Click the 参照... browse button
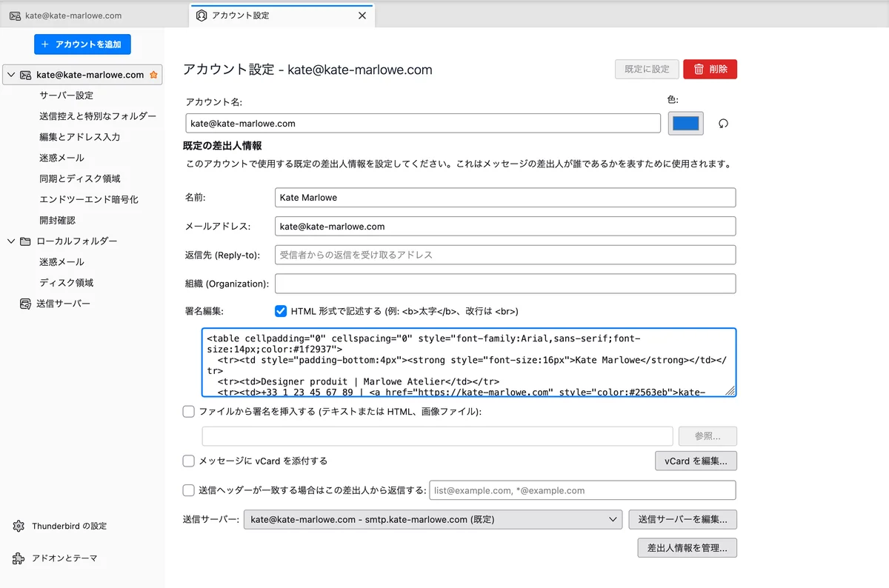The width and height of the screenshot is (889, 588). (707, 436)
